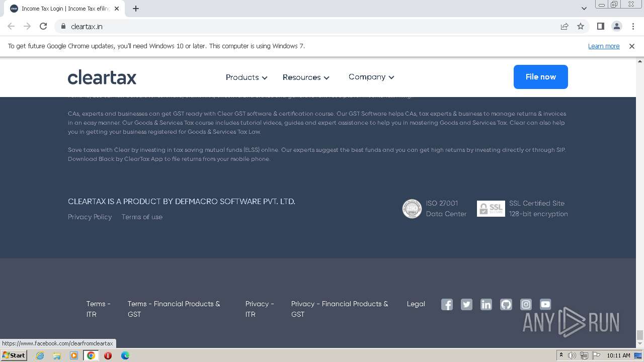Click the ISO 27001 Data Center text
The width and height of the screenshot is (644, 362).
point(446,208)
